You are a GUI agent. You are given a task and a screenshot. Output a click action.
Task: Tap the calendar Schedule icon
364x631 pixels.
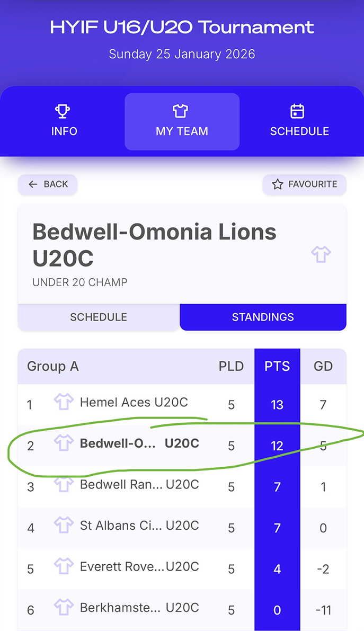(x=298, y=111)
